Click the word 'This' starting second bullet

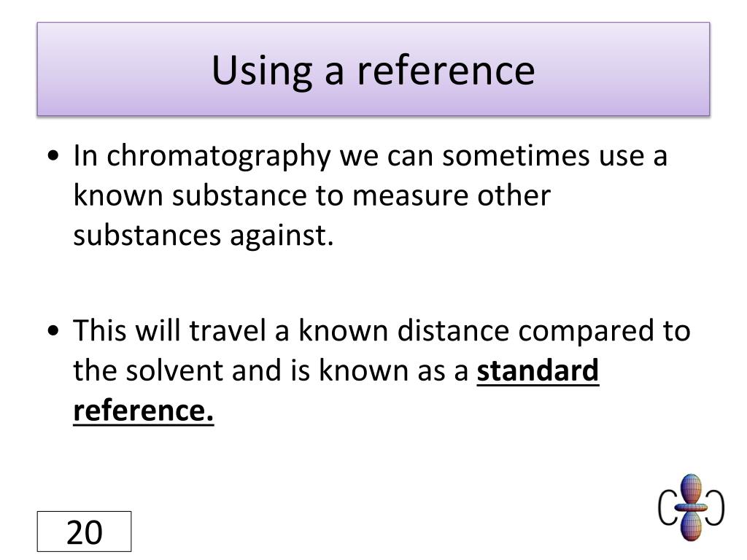(x=100, y=330)
